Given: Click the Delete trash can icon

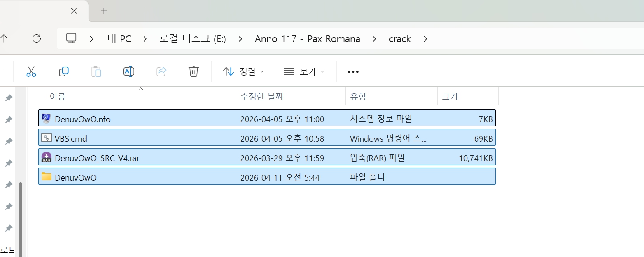Looking at the screenshot, I should (x=193, y=71).
